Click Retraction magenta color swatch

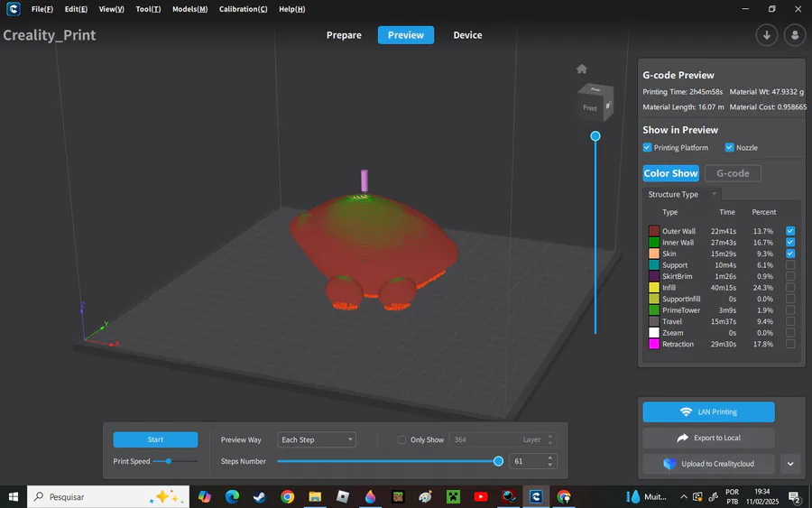point(654,344)
